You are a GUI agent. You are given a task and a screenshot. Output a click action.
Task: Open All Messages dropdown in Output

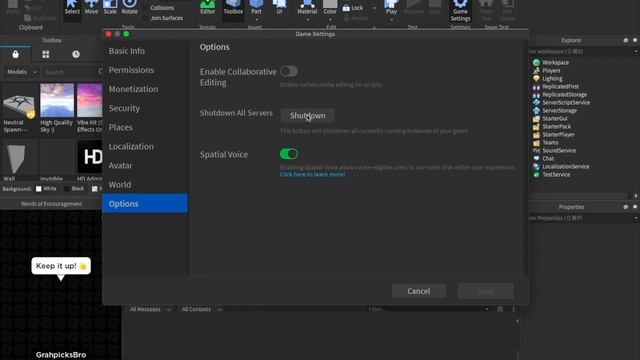click(150, 309)
